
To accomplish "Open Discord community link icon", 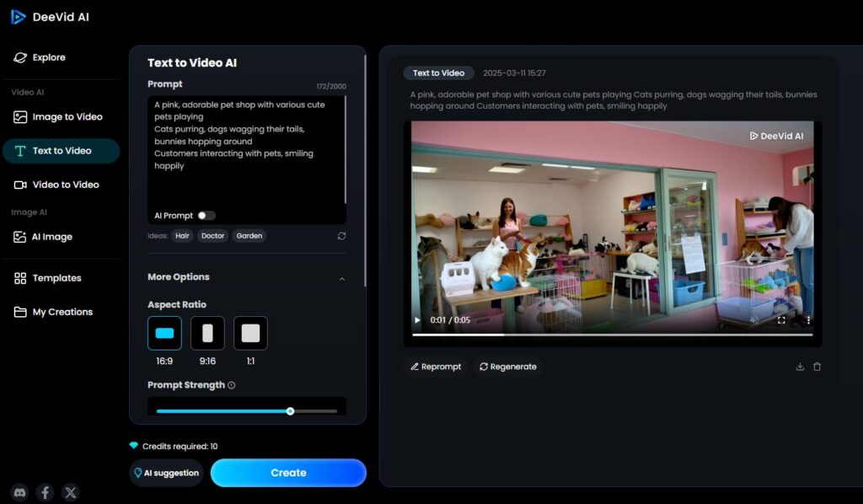I will click(20, 492).
